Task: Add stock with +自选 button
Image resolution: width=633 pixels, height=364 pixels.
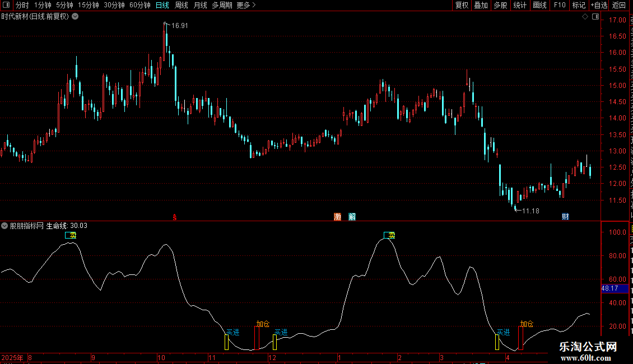Action: coord(599,5)
